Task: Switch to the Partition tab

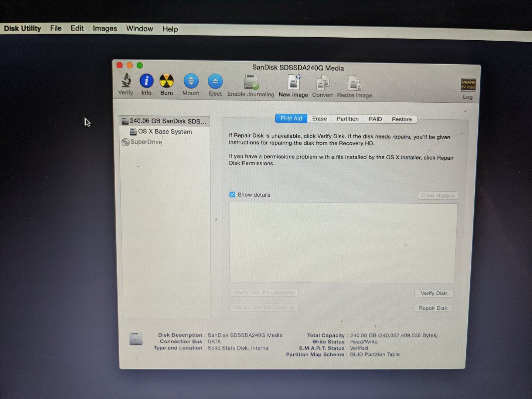Action: (x=348, y=119)
